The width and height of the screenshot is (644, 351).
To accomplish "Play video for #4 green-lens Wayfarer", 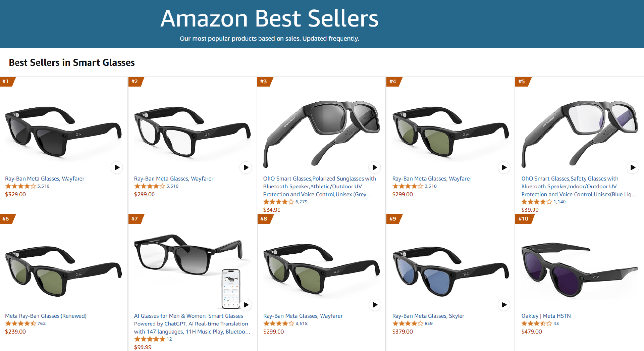I will click(x=504, y=167).
